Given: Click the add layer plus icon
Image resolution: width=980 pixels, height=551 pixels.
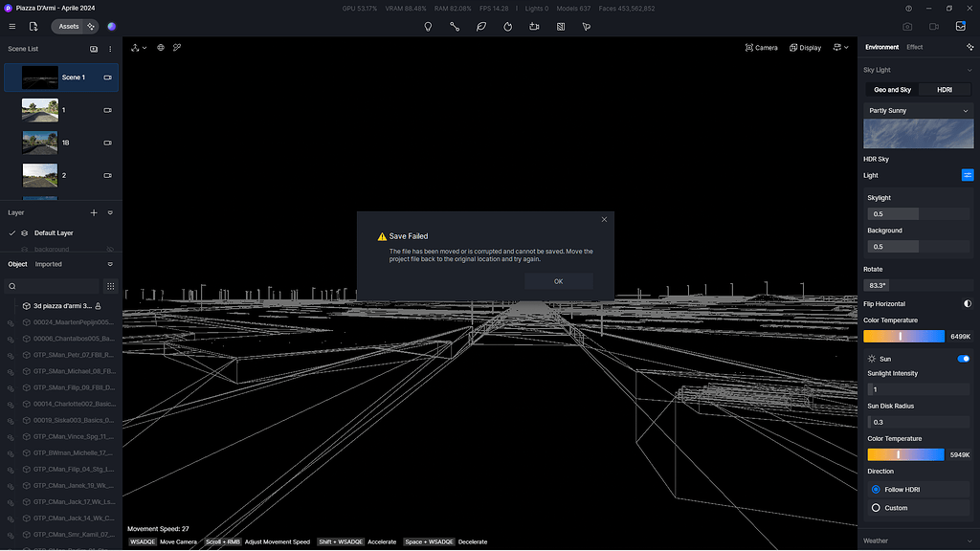Looking at the screenshot, I should click(x=94, y=212).
